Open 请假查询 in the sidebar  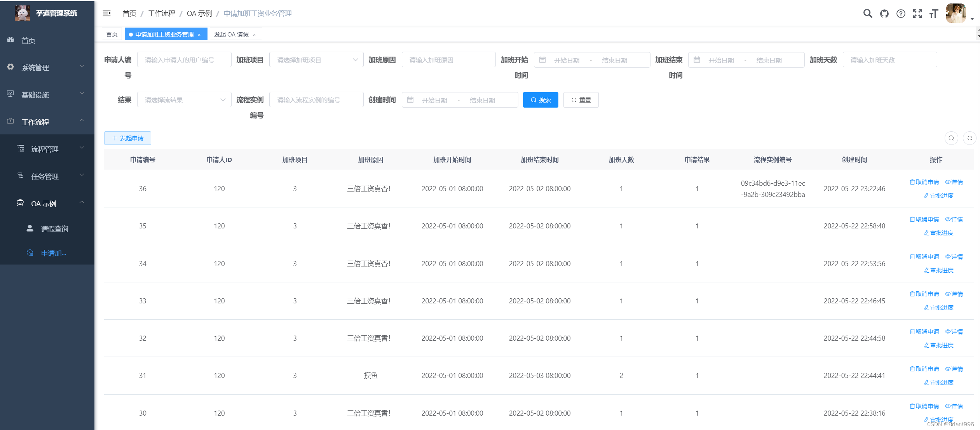point(54,229)
